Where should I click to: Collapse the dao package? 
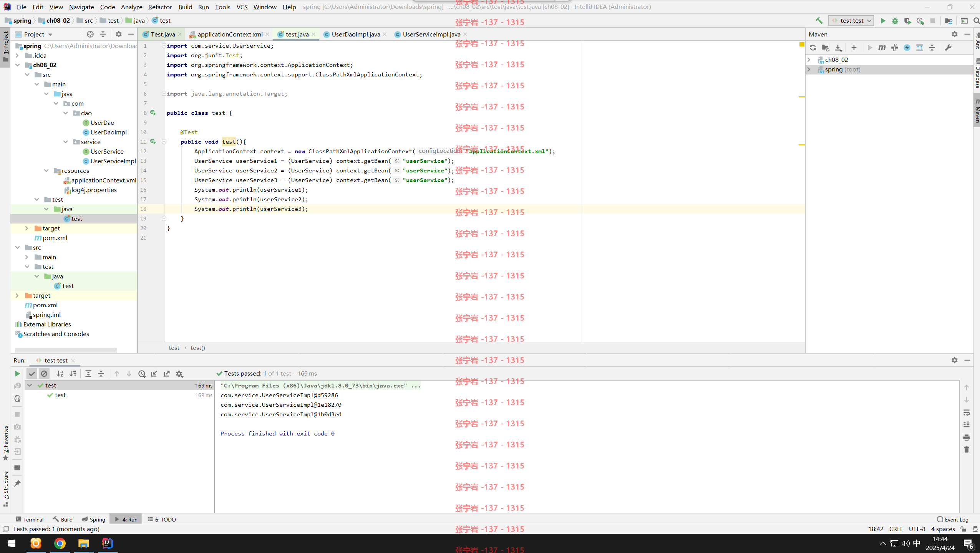65,113
